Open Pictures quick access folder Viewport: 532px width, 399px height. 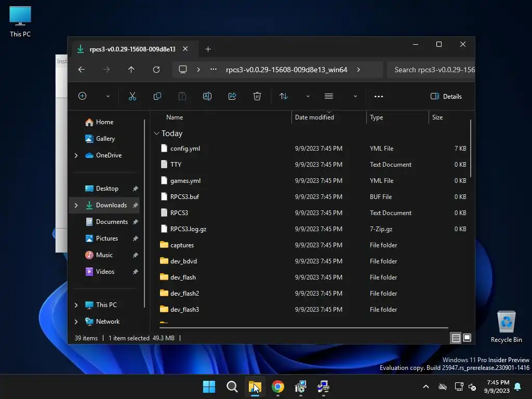[107, 238]
